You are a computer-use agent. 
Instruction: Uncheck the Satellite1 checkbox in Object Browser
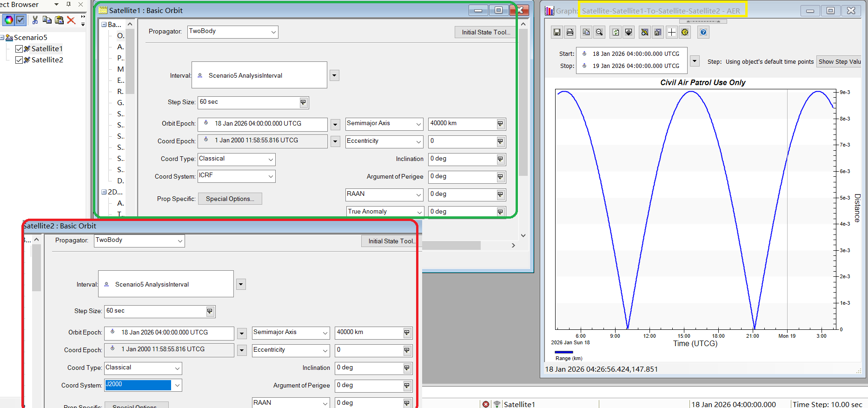[19, 49]
